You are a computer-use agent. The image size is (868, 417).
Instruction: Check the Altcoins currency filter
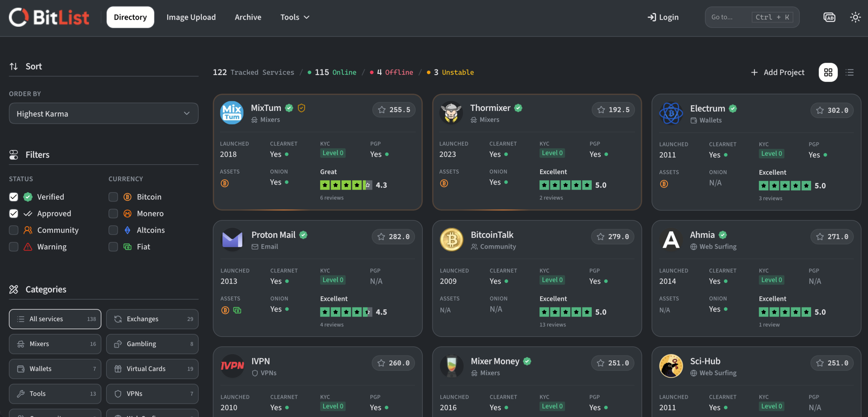113,230
